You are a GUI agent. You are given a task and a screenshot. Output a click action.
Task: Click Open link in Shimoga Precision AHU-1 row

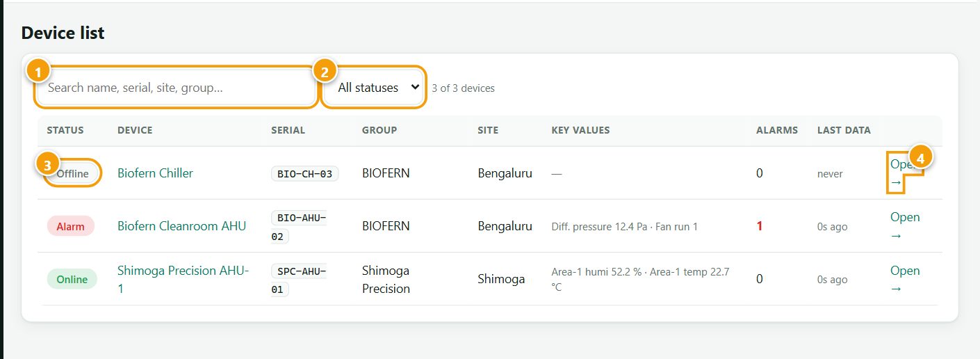tap(905, 279)
